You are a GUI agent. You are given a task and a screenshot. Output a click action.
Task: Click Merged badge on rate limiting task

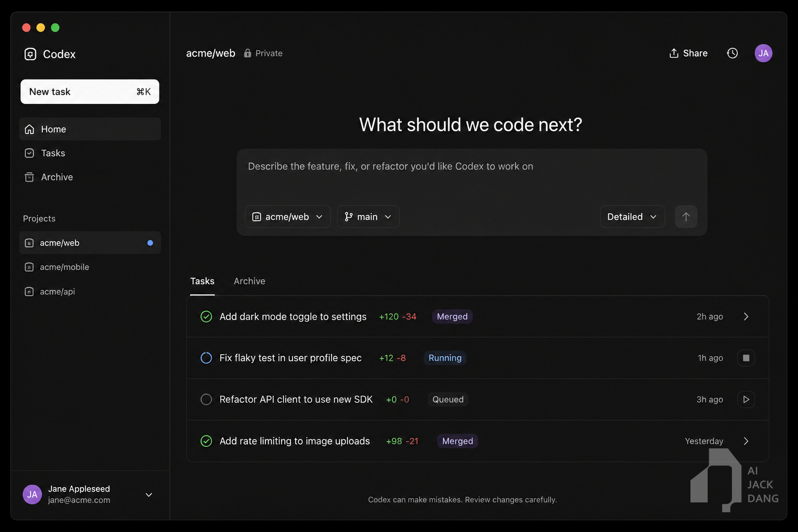click(x=458, y=441)
